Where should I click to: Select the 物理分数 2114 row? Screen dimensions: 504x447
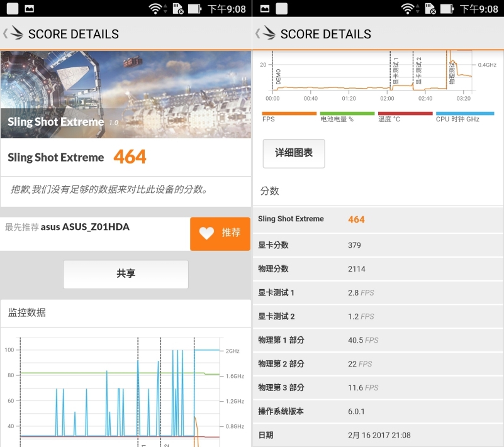pos(378,269)
